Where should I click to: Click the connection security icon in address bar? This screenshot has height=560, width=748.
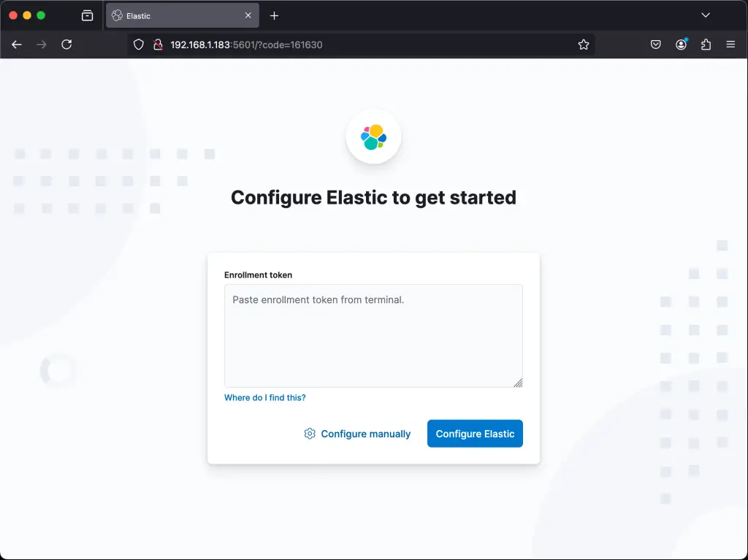(x=157, y=44)
